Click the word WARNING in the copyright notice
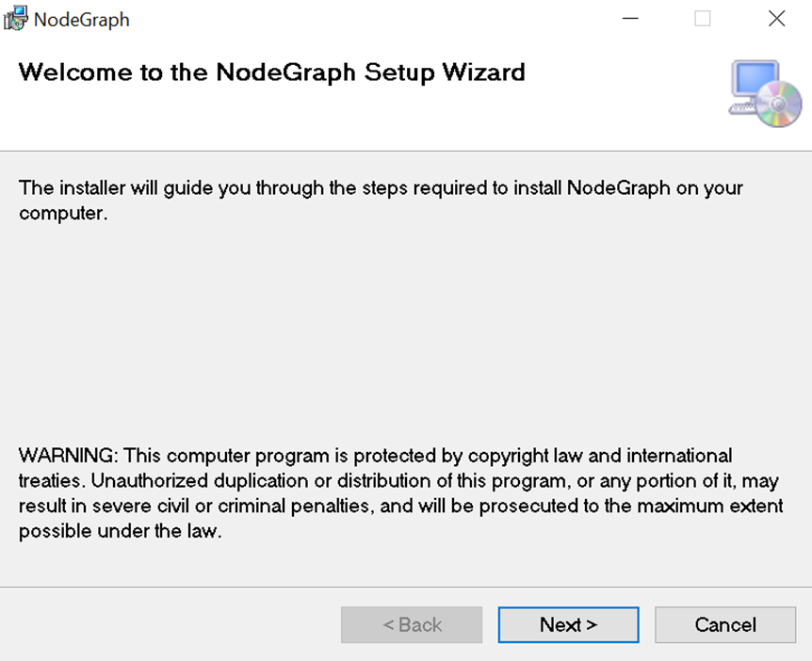The width and height of the screenshot is (812, 661). (68, 457)
